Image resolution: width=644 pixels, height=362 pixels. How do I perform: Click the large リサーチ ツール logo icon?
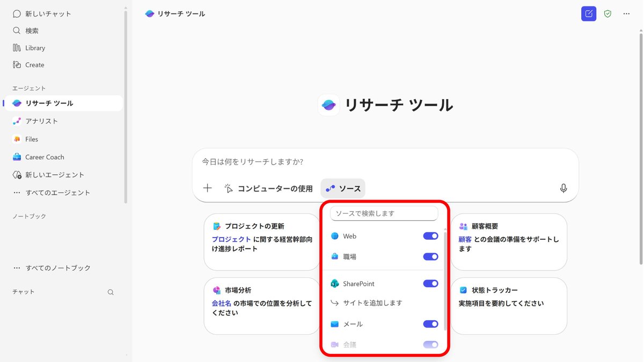click(x=328, y=106)
